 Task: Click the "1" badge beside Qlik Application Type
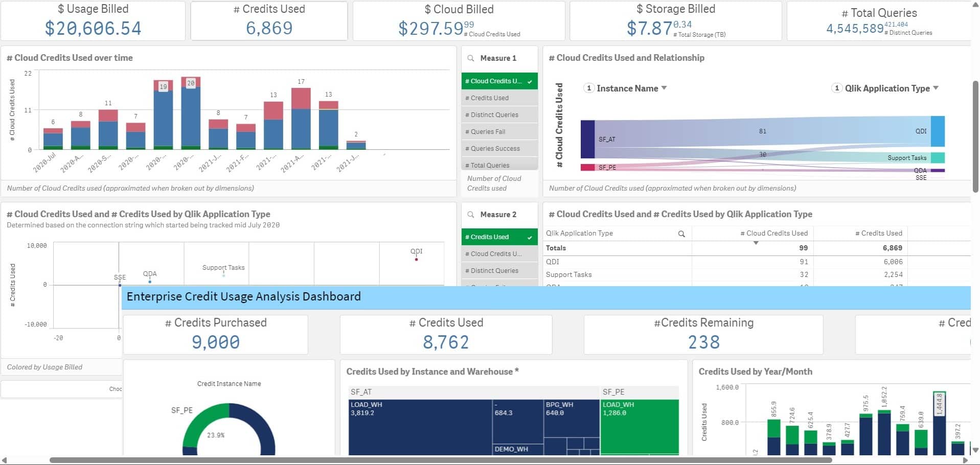coord(837,88)
